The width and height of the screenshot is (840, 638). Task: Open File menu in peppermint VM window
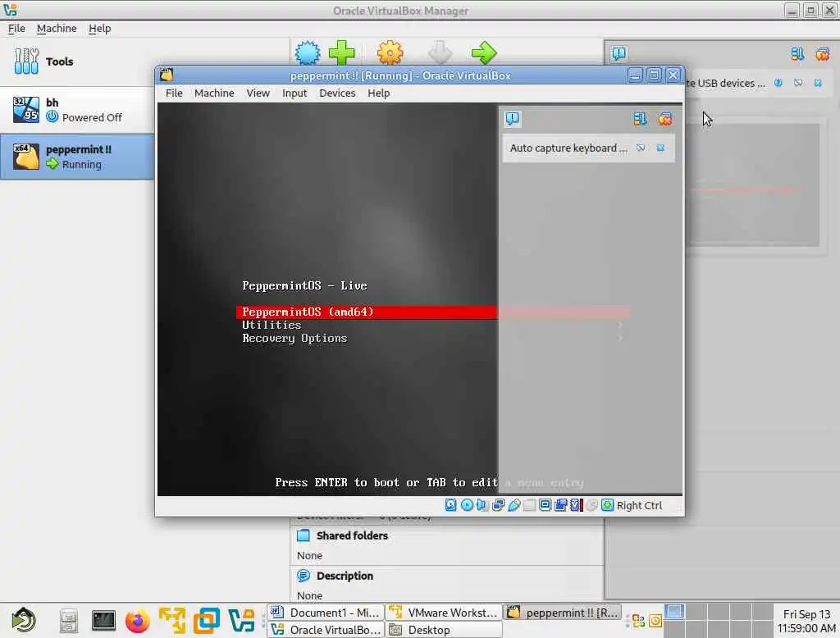tap(174, 93)
